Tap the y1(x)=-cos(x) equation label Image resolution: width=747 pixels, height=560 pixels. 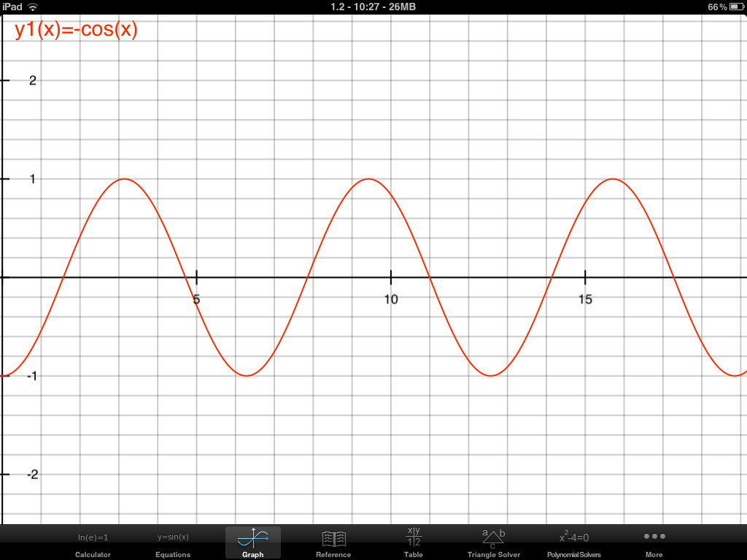[76, 30]
